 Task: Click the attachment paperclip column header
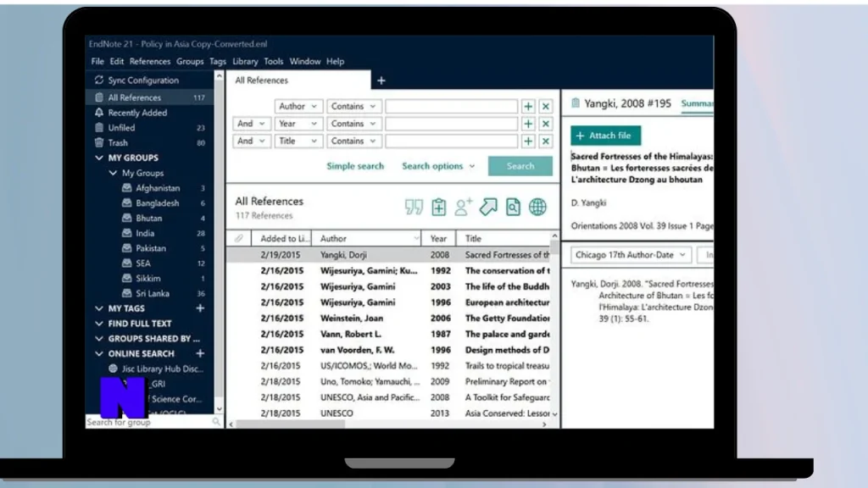coord(238,238)
